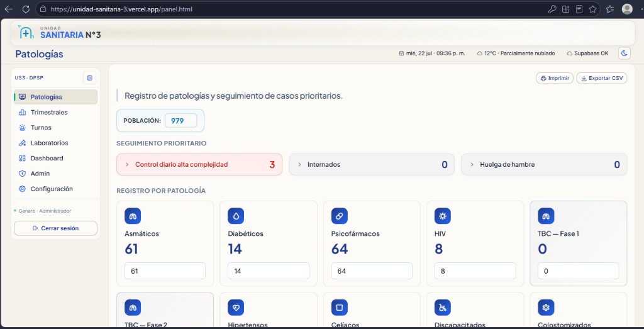Click the calendar icon beside the date

click(x=401, y=53)
